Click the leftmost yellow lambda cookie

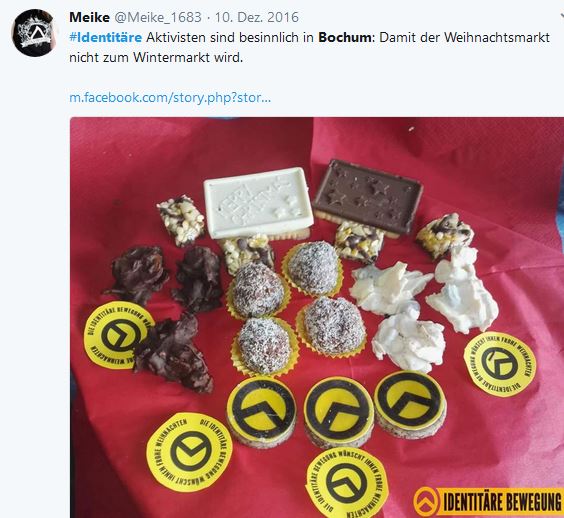(261, 409)
